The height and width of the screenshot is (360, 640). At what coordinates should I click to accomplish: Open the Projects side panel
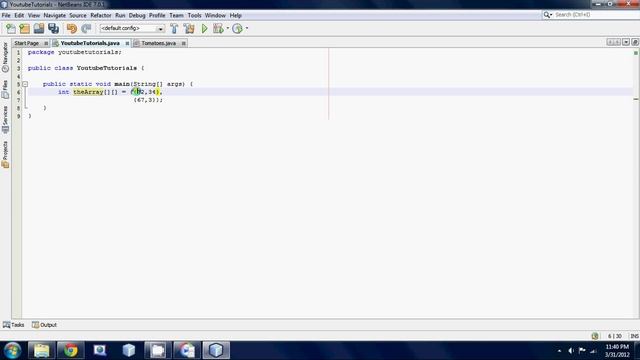5,154
